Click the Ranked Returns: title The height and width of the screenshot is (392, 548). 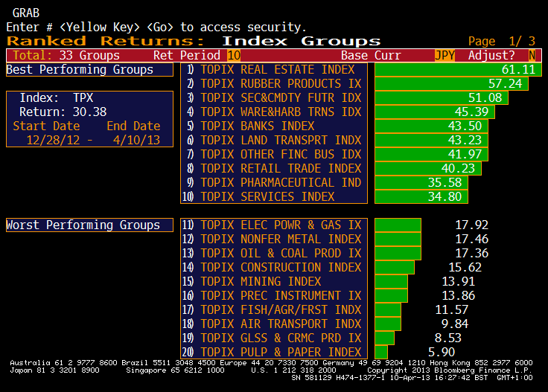[106, 41]
